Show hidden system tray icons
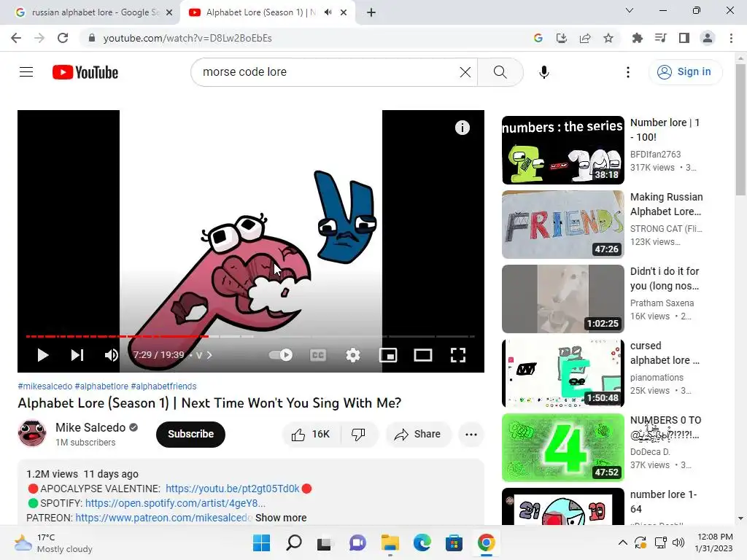This screenshot has height=560, width=747. [x=623, y=542]
